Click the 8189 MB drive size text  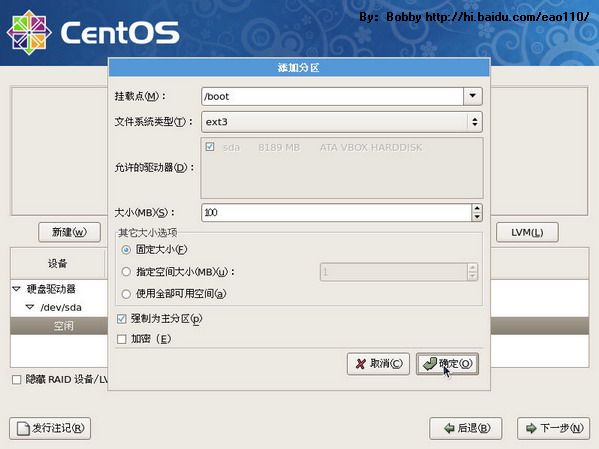pos(279,148)
